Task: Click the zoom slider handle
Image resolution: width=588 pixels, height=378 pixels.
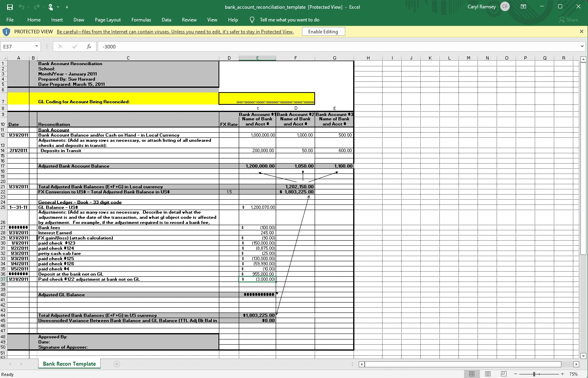Action: (x=534, y=374)
